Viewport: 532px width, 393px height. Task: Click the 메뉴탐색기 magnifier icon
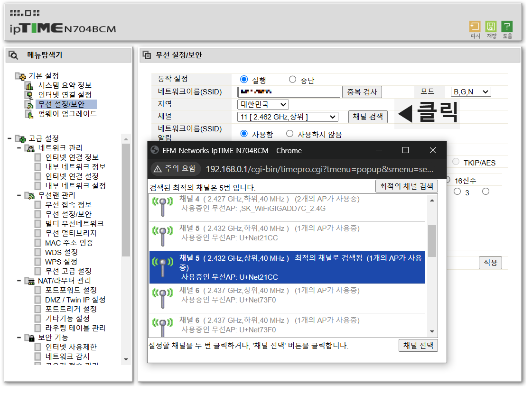pos(13,55)
